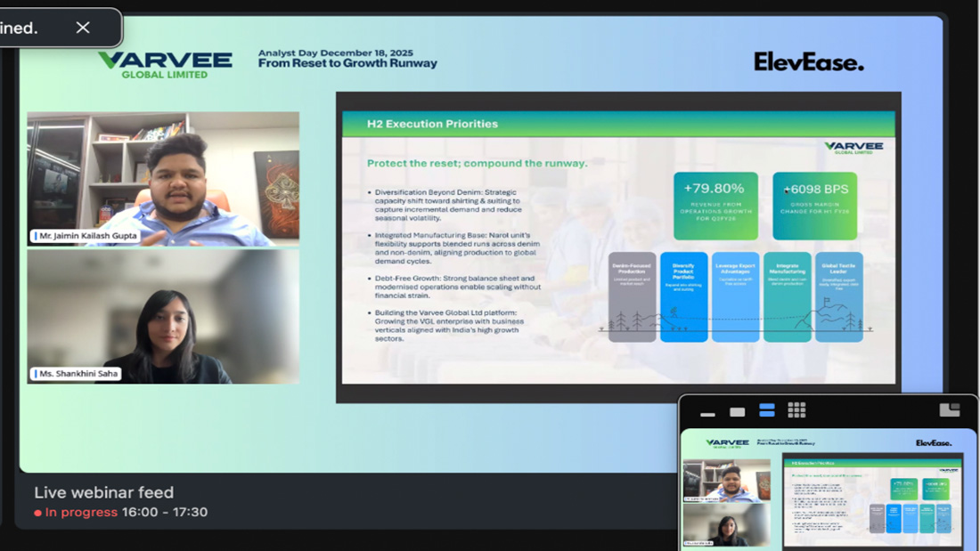Select the Diversify Product Portfolio card
The width and height of the screenshot is (980, 551).
pos(684,296)
